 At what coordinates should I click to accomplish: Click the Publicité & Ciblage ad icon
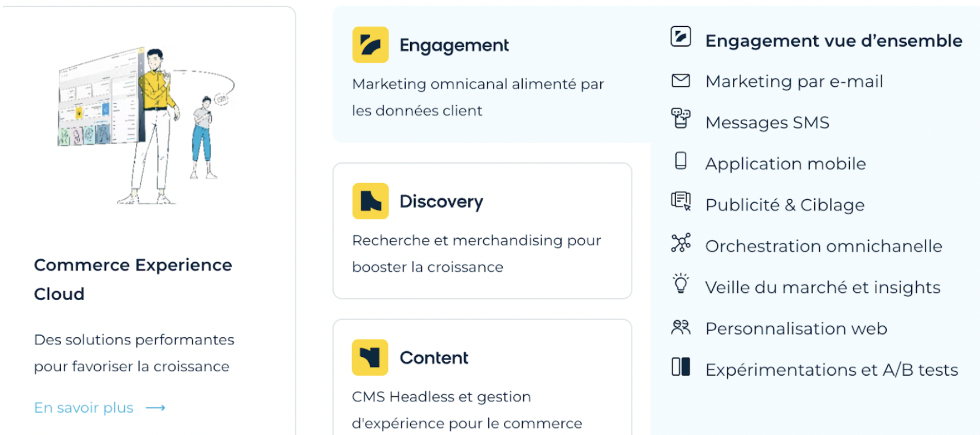coord(681,201)
